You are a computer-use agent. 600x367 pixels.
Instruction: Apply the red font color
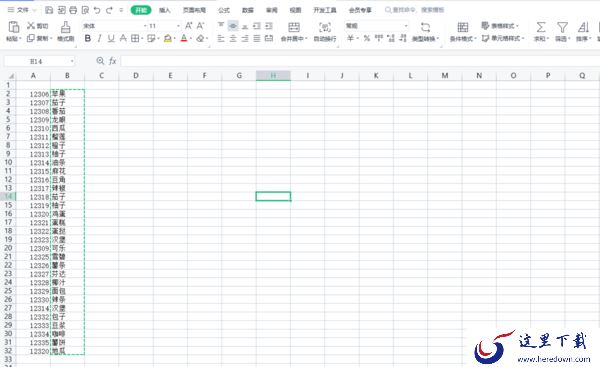click(x=184, y=38)
